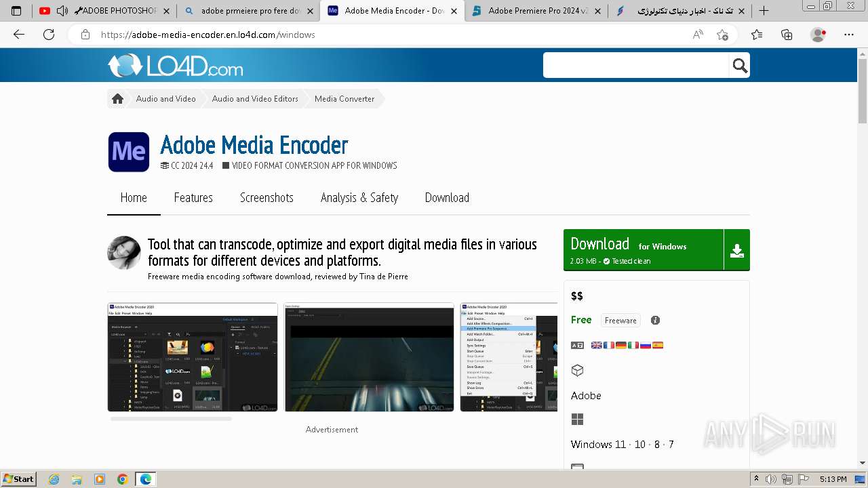Open File Explorer from the taskbar
Image resolution: width=868 pixels, height=488 pixels.
coord(77,479)
